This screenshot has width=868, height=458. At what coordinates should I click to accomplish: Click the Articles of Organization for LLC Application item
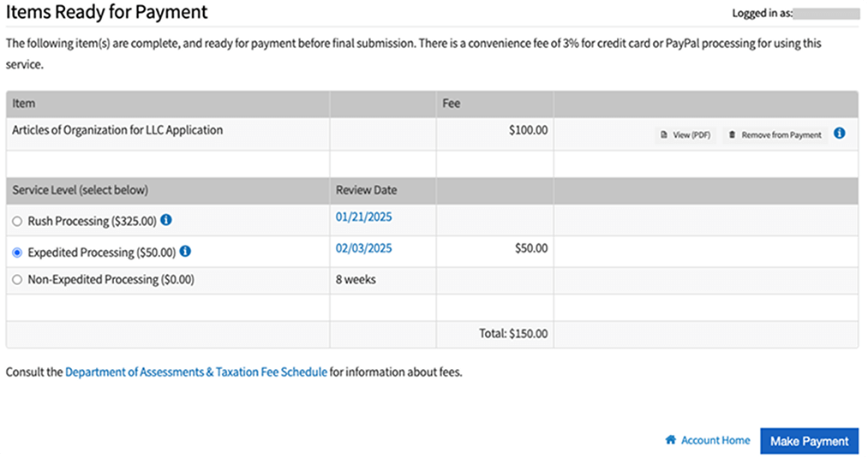[117, 130]
